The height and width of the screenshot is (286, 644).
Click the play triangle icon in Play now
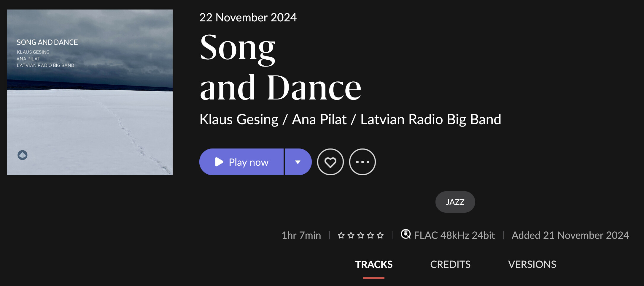[x=219, y=162]
